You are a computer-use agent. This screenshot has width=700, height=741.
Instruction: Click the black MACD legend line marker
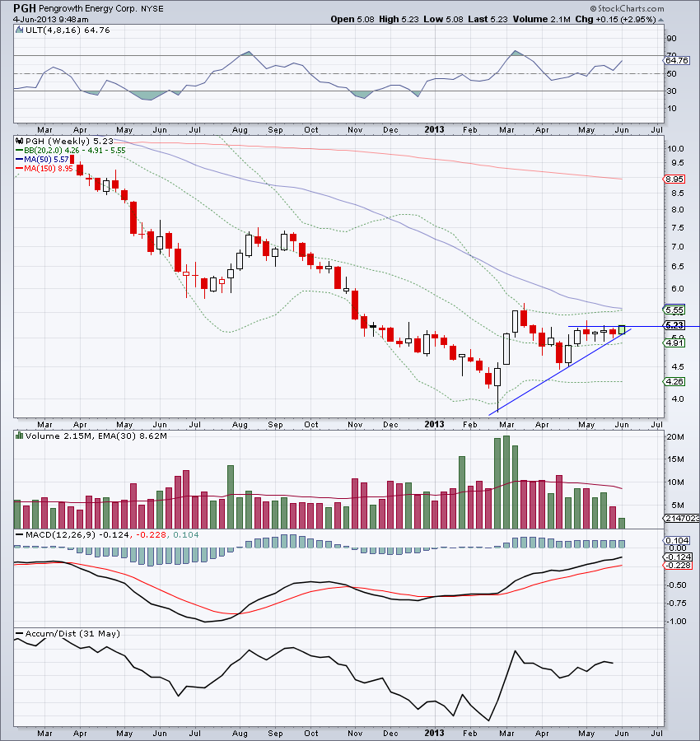click(17, 536)
